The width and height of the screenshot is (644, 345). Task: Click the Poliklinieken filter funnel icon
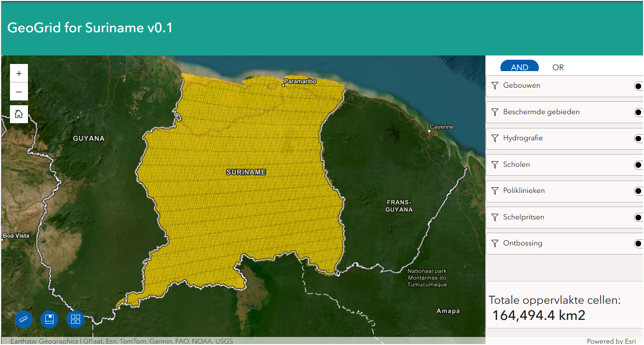(x=495, y=191)
